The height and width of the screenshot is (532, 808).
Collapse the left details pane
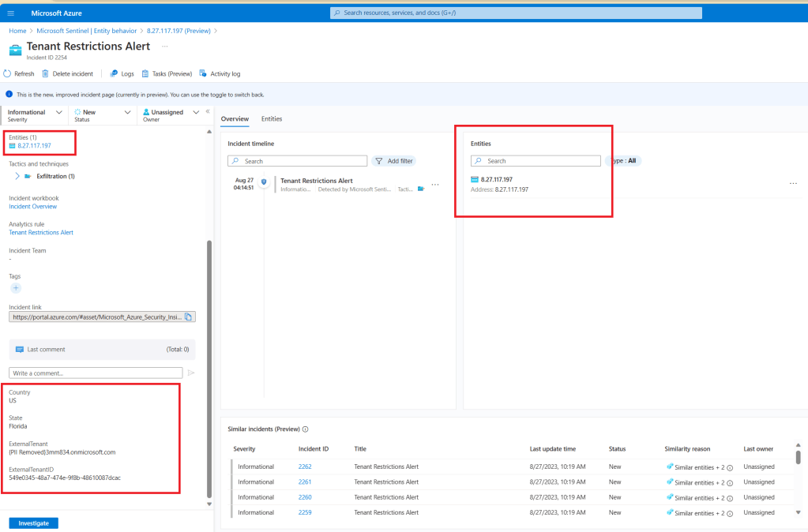(x=208, y=111)
